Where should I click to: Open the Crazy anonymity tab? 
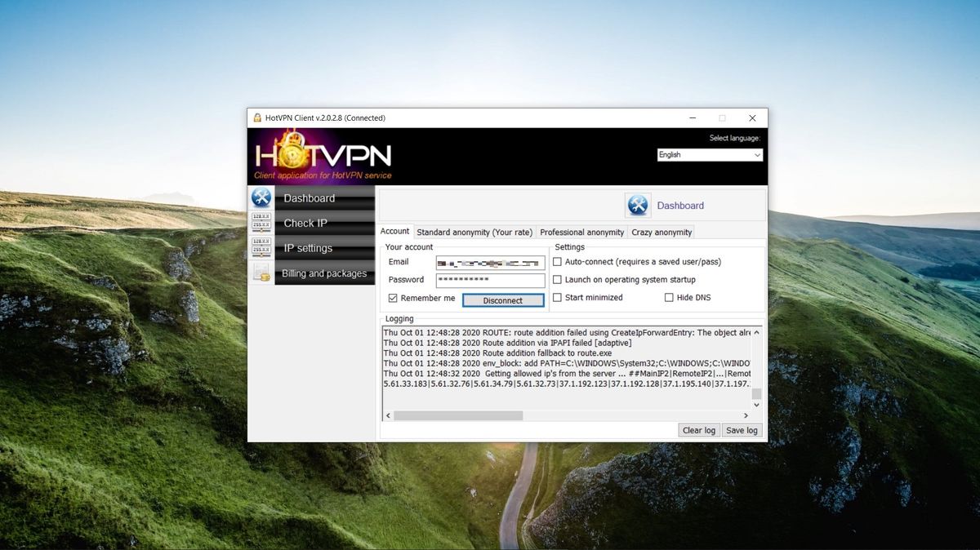point(661,232)
